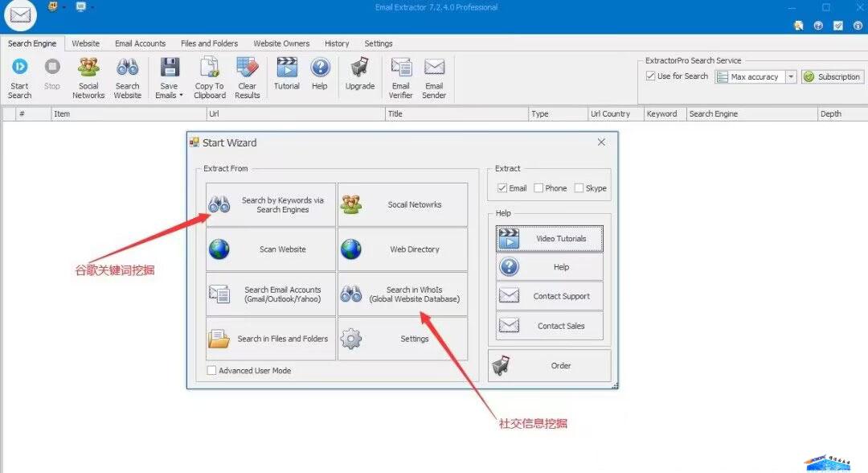The width and height of the screenshot is (868, 473).
Task: Choose Scan Website in Start Wizard
Action: pyautogui.click(x=271, y=249)
